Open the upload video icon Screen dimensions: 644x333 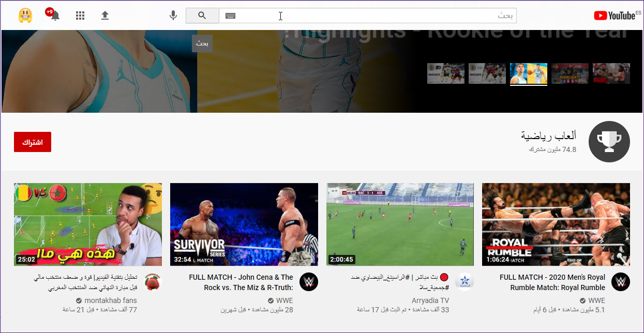point(105,16)
